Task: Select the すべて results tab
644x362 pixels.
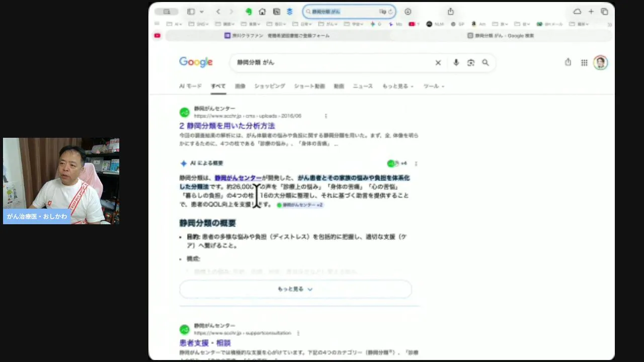Action: click(x=218, y=86)
